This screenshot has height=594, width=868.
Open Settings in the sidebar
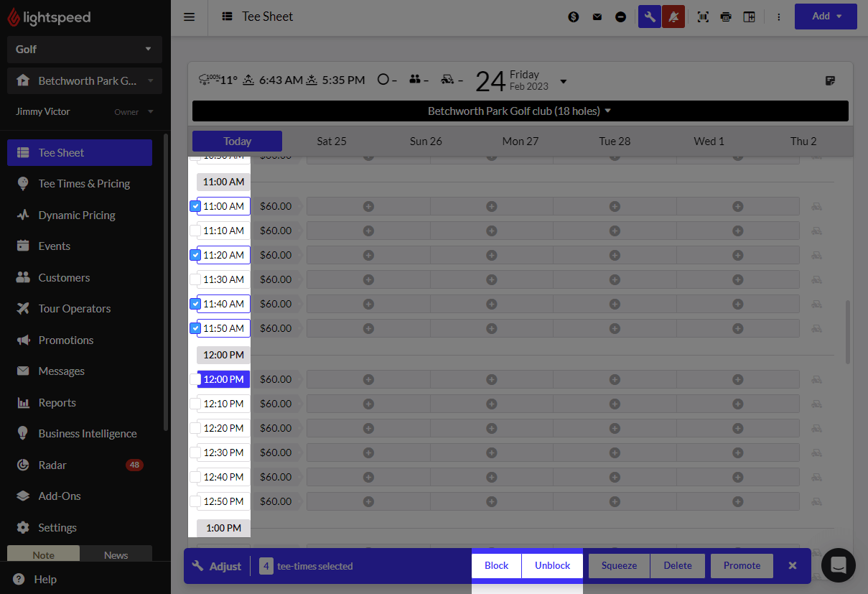tap(80, 528)
